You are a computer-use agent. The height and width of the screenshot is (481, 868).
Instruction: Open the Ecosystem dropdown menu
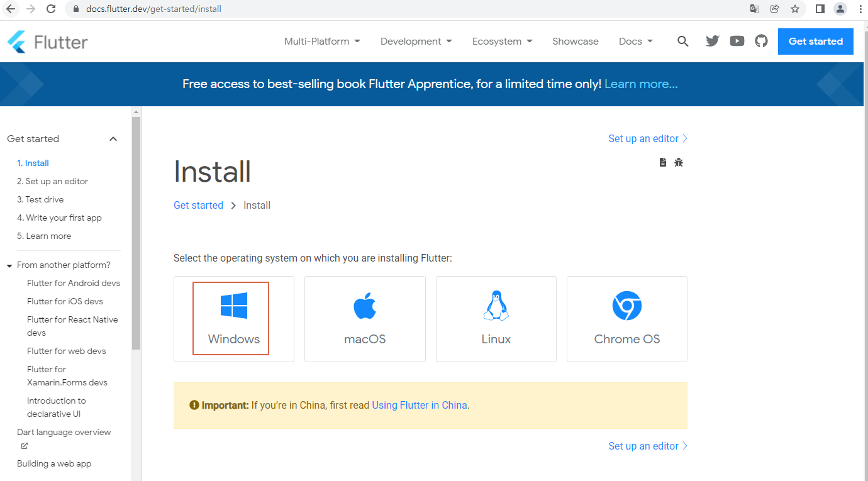pyautogui.click(x=503, y=41)
